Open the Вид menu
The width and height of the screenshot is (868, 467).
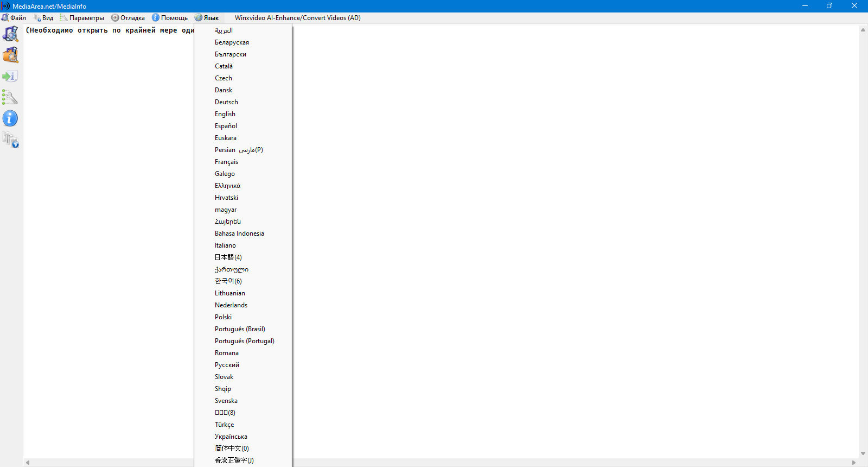[x=43, y=18]
